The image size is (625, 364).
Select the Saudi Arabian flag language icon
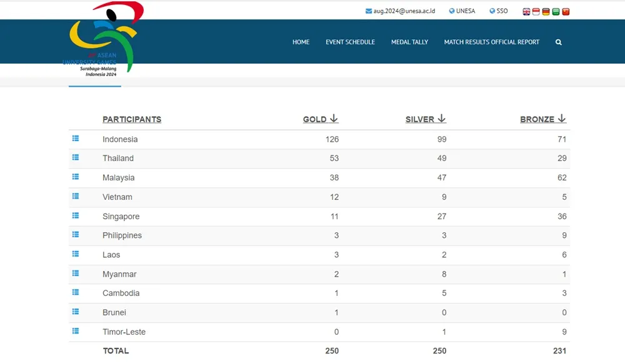556,11
